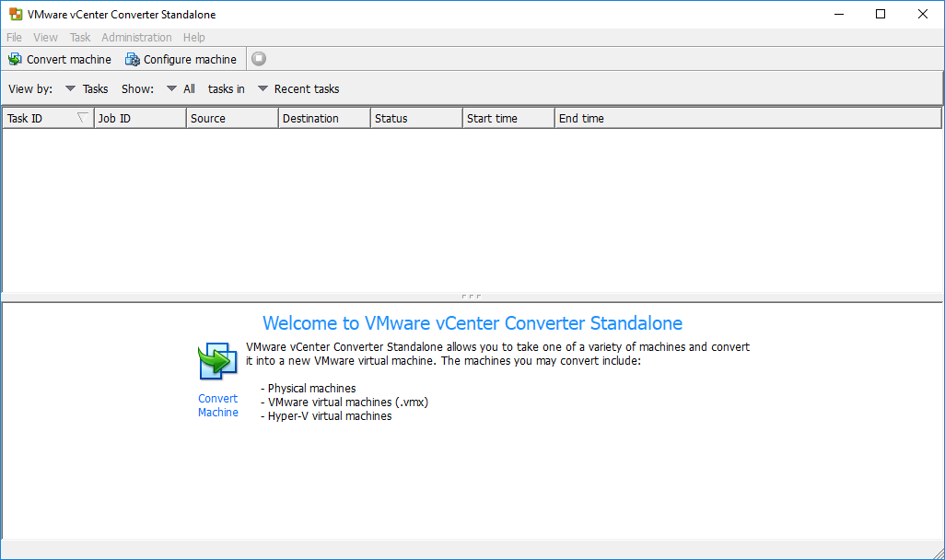Sort by the Start time column header
Viewport: 945px width, 560px height.
(508, 118)
